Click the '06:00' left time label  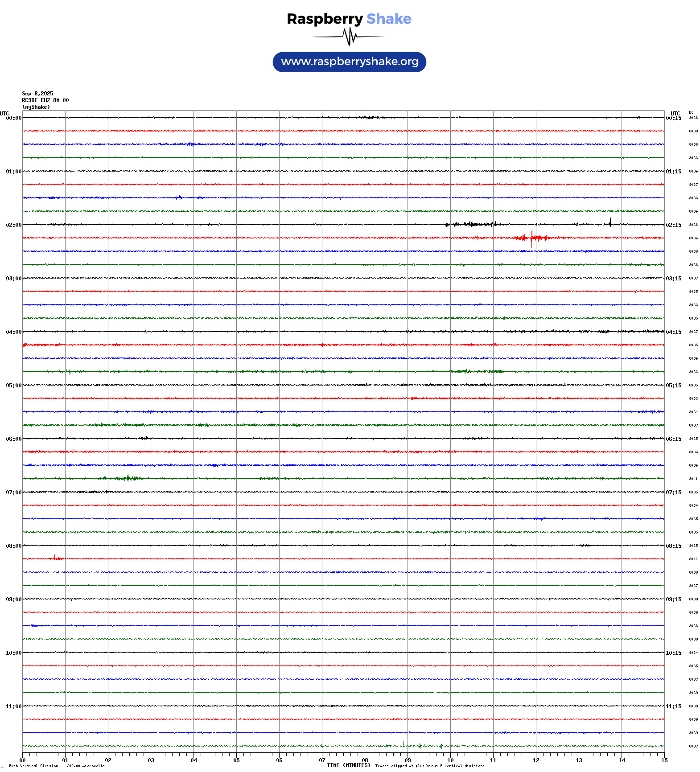click(x=14, y=439)
